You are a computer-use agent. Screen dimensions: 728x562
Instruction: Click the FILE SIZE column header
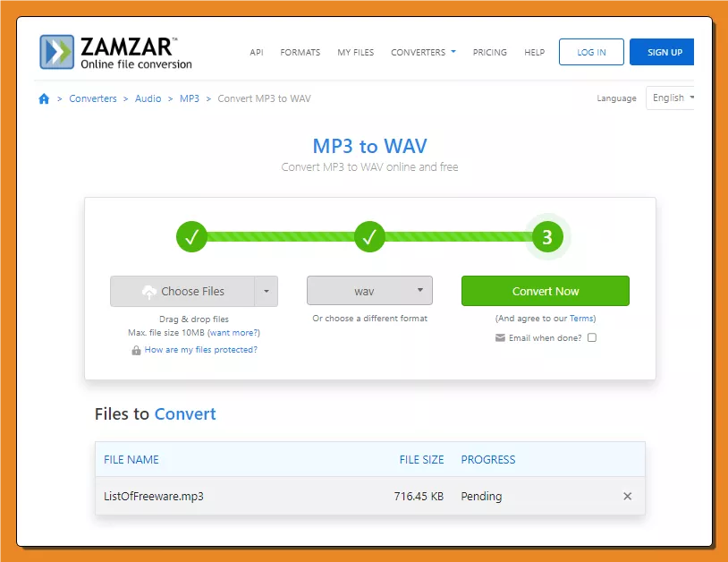[421, 459]
